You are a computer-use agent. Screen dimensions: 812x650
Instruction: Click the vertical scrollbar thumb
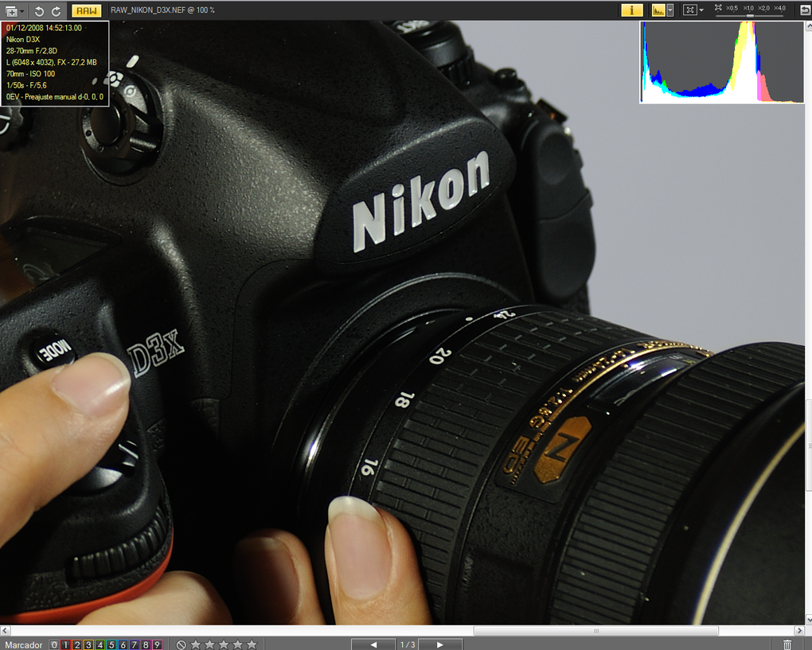809,445
